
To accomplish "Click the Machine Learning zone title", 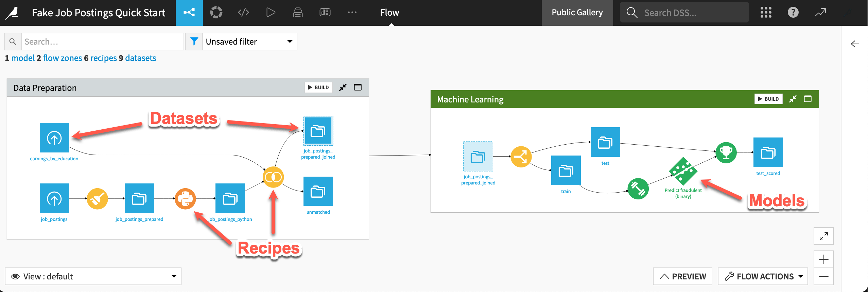I will [x=470, y=99].
